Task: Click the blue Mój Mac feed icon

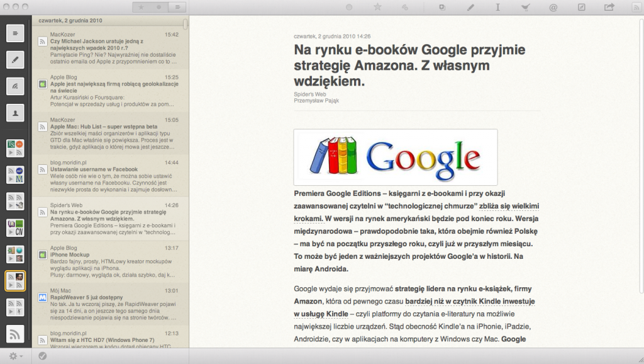Action: (x=42, y=297)
